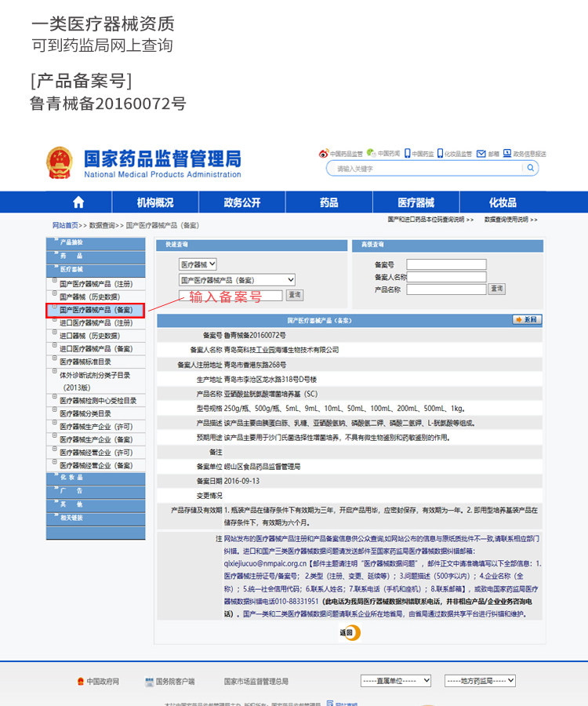Expand tree icon beside 进口医疗器械产品（注册）
The image size is (588, 706).
[x=54, y=320]
